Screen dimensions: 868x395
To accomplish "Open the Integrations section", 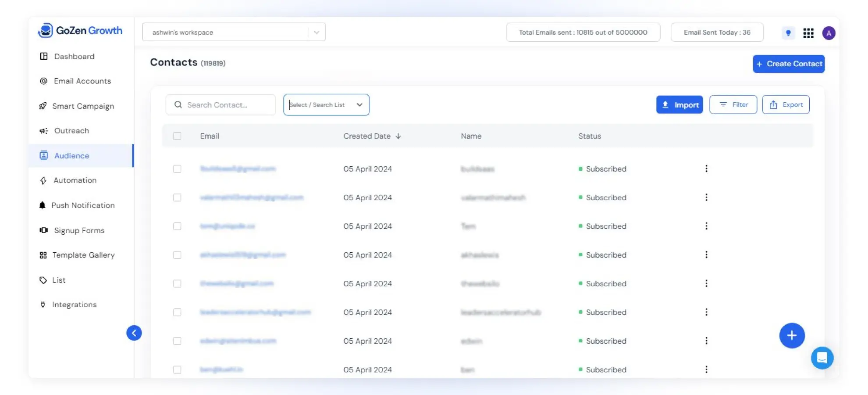I will click(x=75, y=304).
